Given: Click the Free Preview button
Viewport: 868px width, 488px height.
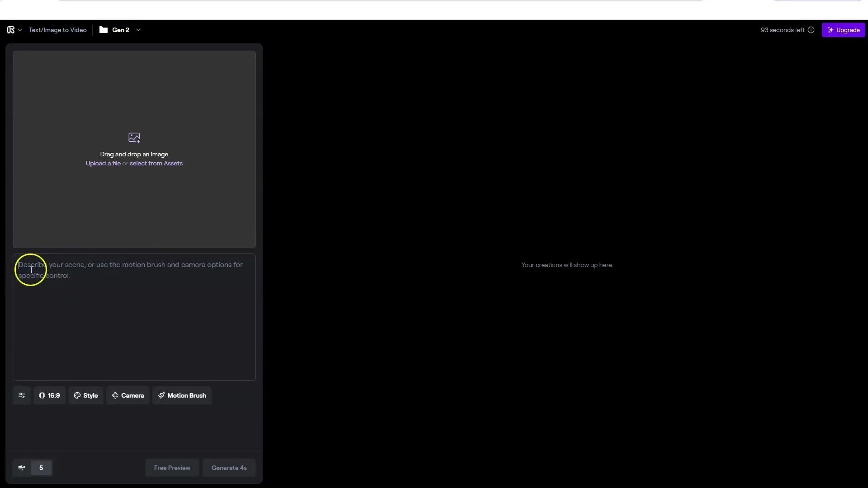Looking at the screenshot, I should pos(172,467).
